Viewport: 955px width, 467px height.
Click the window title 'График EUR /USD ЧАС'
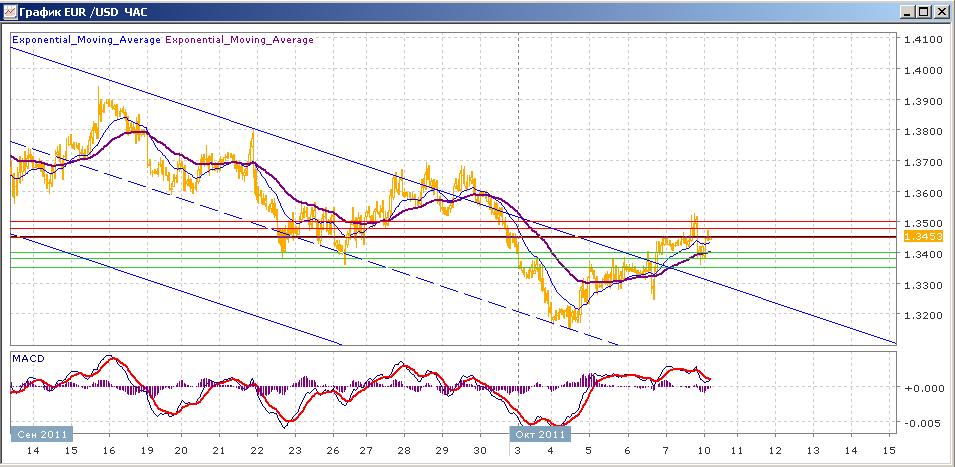coord(84,12)
